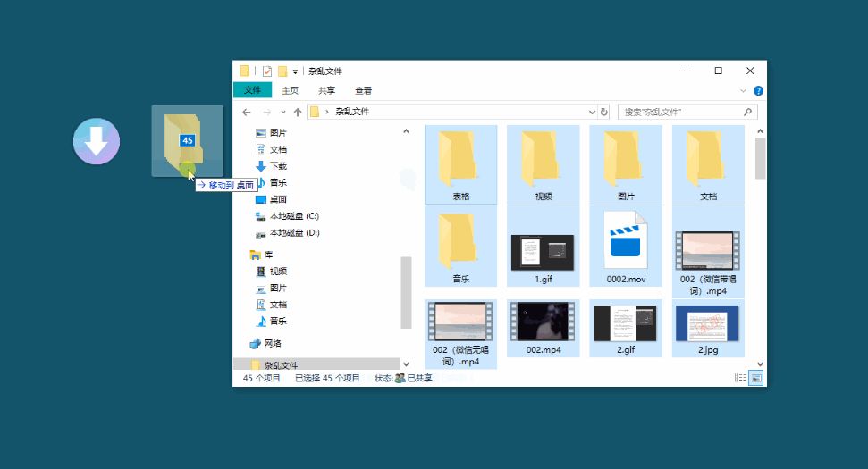Select the 表格 folder
The width and height of the screenshot is (868, 469).
point(460,164)
